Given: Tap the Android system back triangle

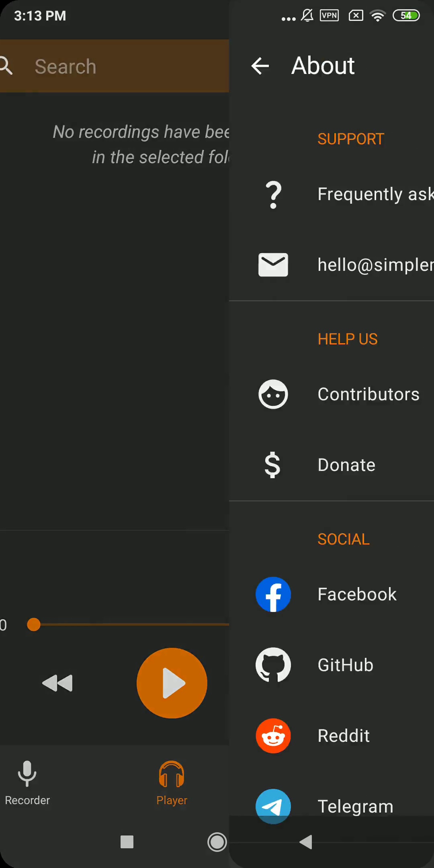Looking at the screenshot, I should [306, 841].
